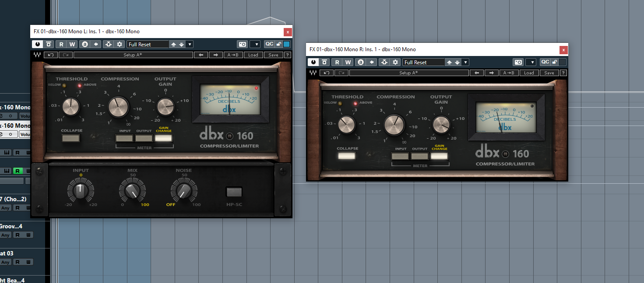Screen dimensions: 644x283
Task: Open Setup A* menu in Mono L window
Action: 133,55
